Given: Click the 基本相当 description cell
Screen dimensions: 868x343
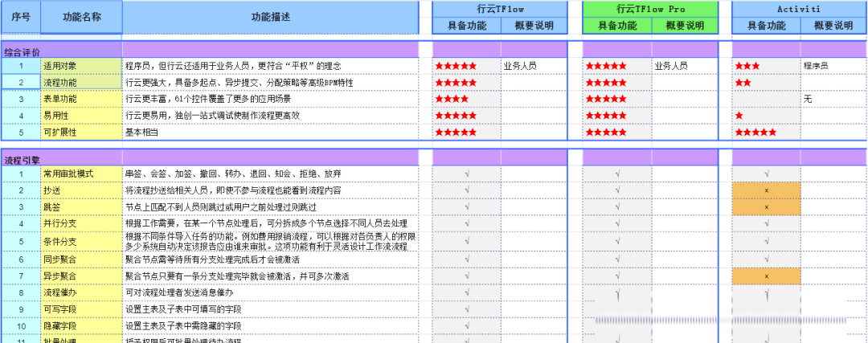Looking at the screenshot, I should [x=270, y=133].
